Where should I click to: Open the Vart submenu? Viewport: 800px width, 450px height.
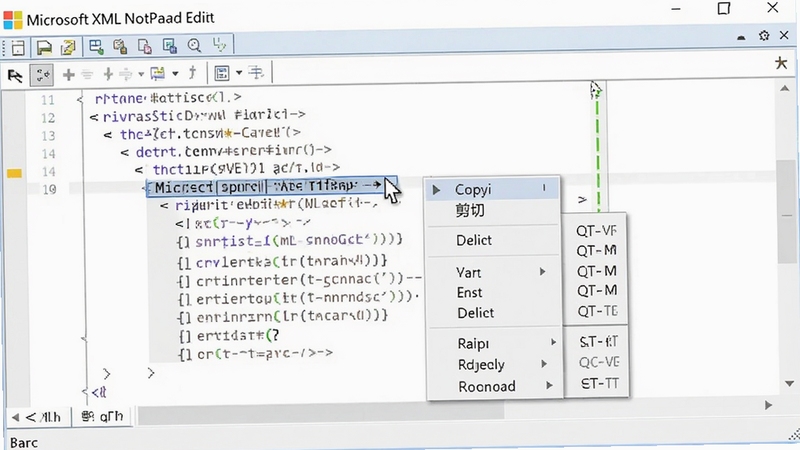(x=492, y=272)
